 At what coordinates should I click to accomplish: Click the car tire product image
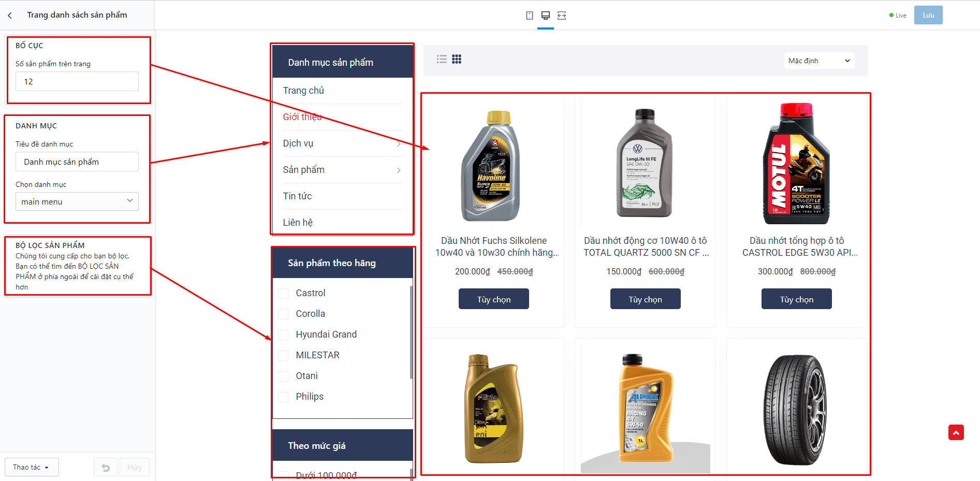pyautogui.click(x=796, y=410)
